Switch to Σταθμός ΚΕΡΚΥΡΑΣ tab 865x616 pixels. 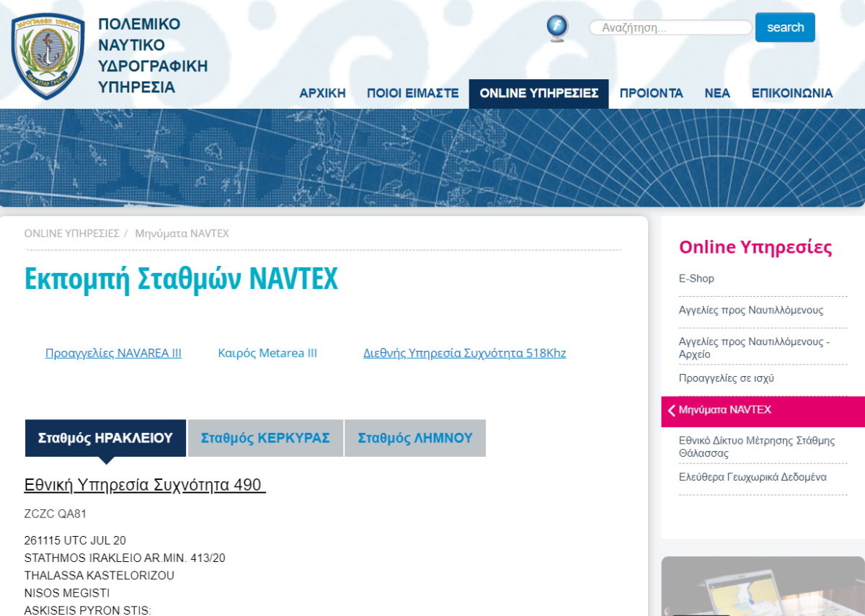[265, 438]
